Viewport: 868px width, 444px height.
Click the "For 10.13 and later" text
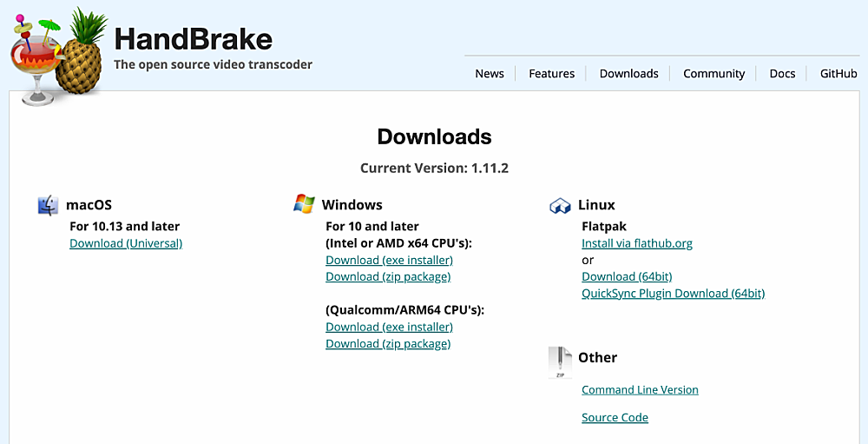[124, 226]
